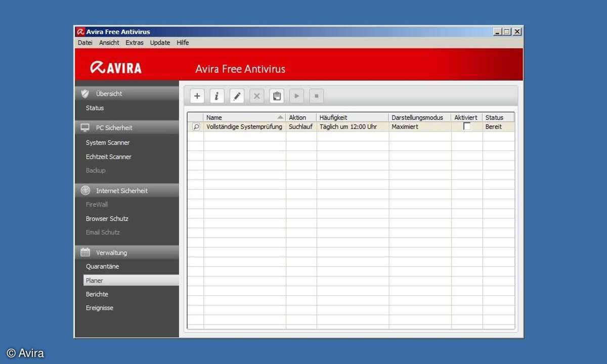Select Status in the sidebar
607x364 pixels.
pos(95,108)
